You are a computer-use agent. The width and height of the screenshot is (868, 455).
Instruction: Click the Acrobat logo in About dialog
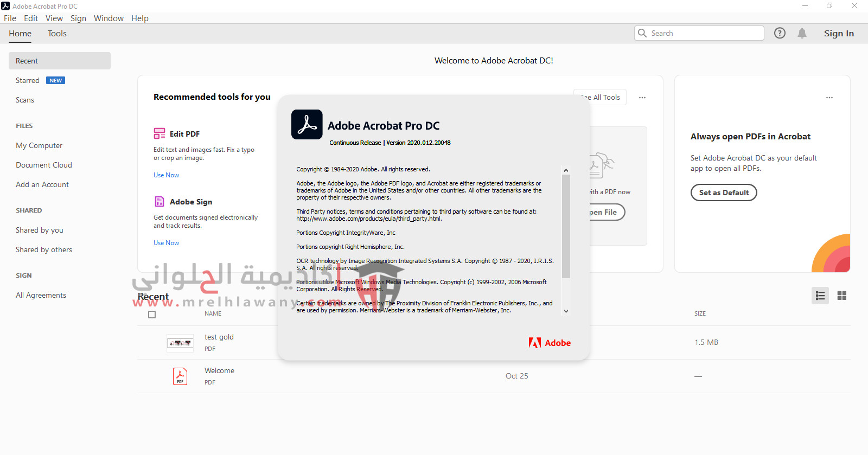tap(307, 125)
